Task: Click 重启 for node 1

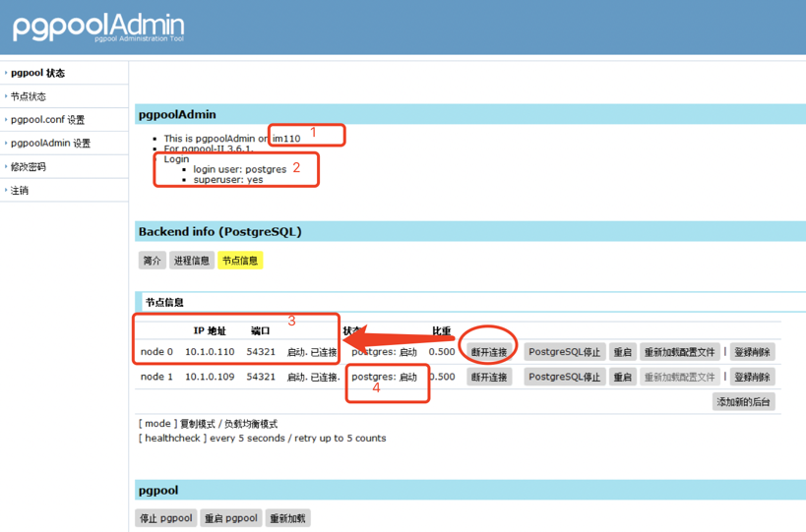Action: coord(623,377)
